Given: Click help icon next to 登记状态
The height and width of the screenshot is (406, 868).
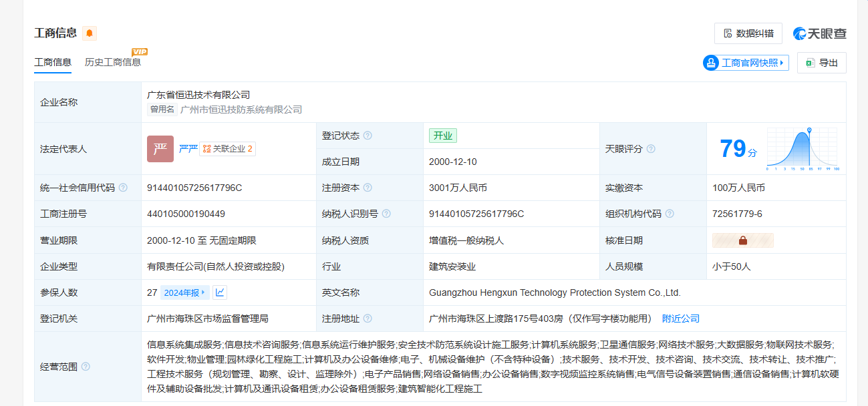Looking at the screenshot, I should 368,136.
